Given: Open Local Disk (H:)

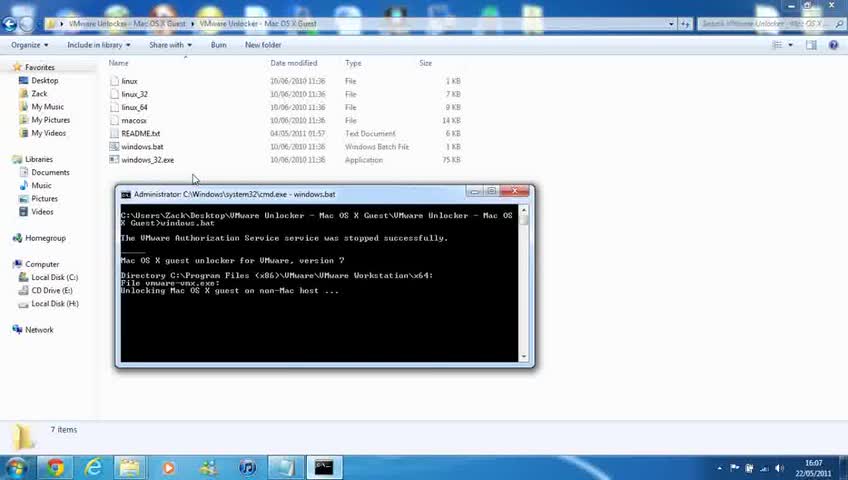Looking at the screenshot, I should coord(55,304).
